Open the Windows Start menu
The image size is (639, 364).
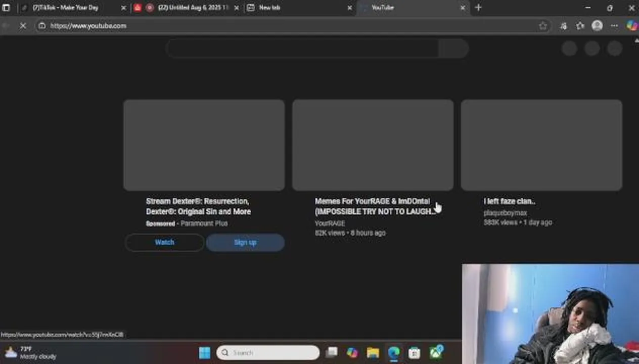coord(205,352)
